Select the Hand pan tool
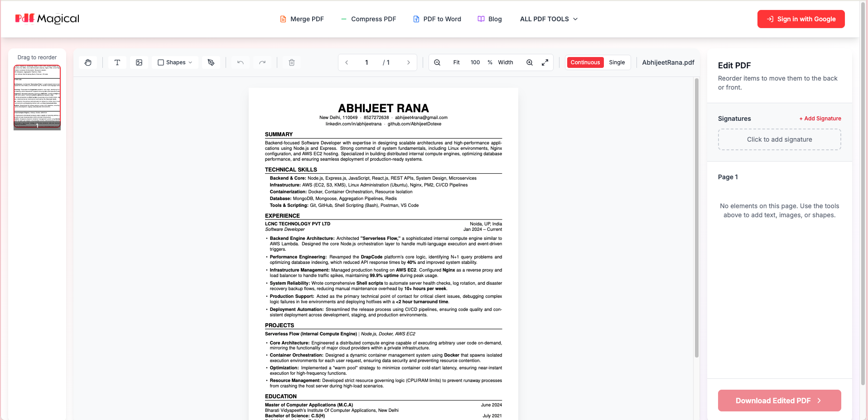Image resolution: width=868 pixels, height=420 pixels. click(88, 62)
